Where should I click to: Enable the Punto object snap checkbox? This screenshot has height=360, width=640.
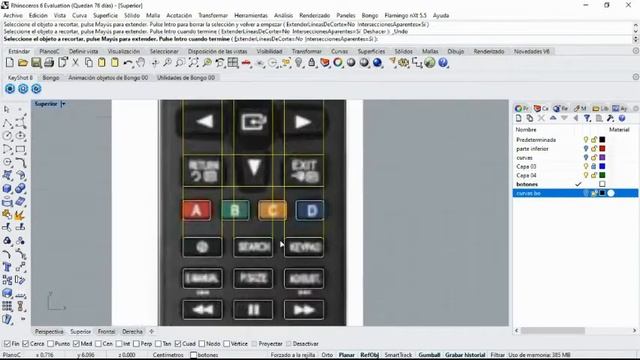click(51, 344)
